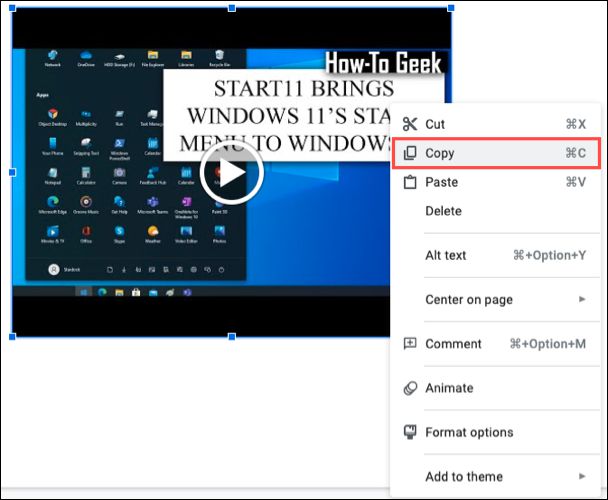Click the Network icon in video thumbnail
Screen dimensions: 608x500
coord(53,55)
